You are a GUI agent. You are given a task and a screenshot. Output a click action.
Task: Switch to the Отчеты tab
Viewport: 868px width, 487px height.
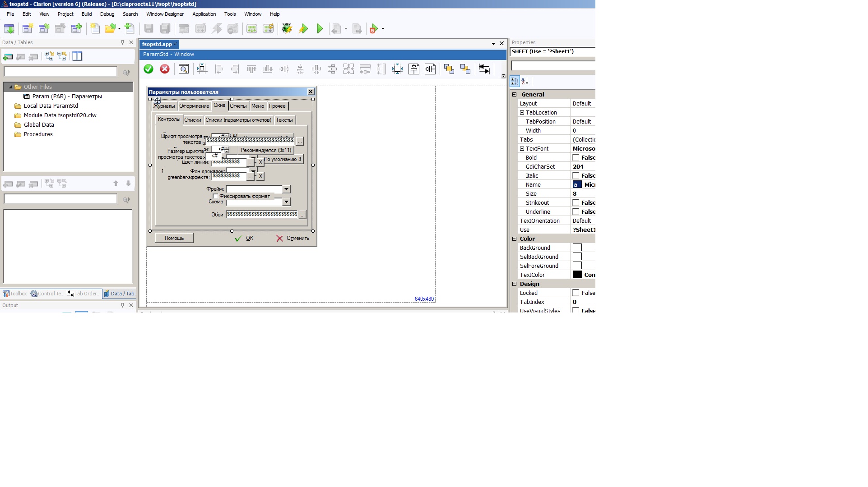point(238,106)
